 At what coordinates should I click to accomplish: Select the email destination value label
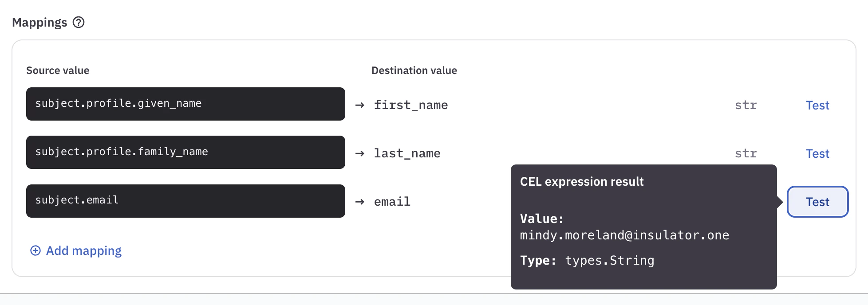tap(391, 201)
